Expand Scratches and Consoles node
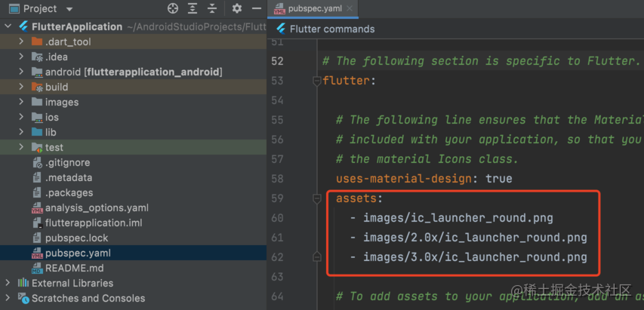644x310 pixels. (8, 298)
